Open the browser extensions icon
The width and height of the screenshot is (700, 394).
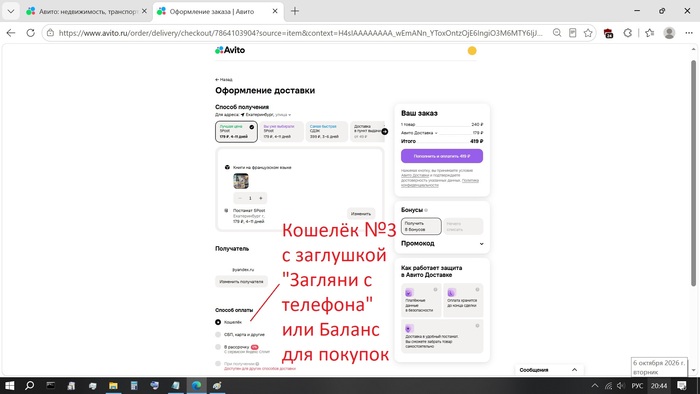point(628,33)
